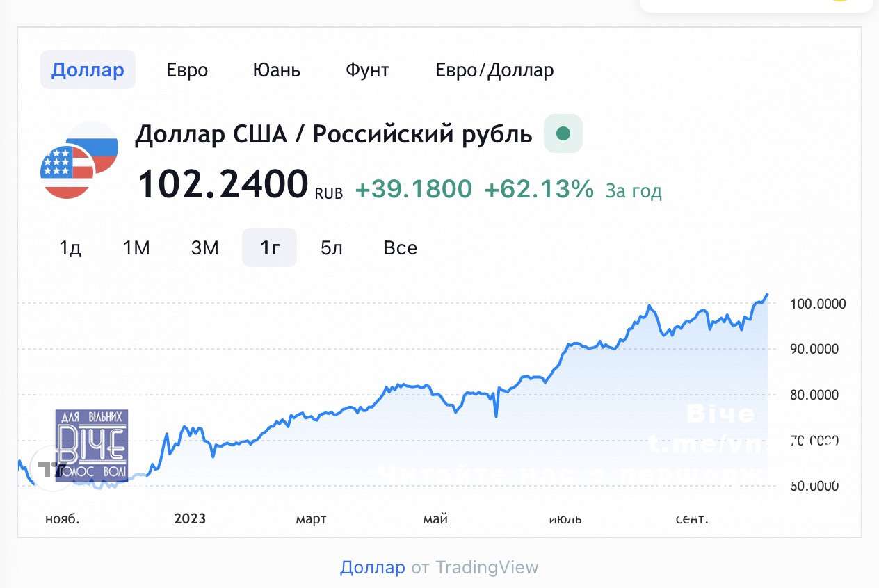Screen dimensions: 879x588
Task: Select the Фунт tab
Action: 367,70
